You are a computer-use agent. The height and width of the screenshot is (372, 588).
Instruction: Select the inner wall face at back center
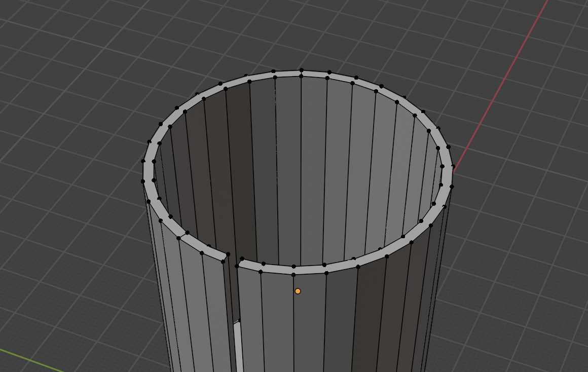click(289, 169)
